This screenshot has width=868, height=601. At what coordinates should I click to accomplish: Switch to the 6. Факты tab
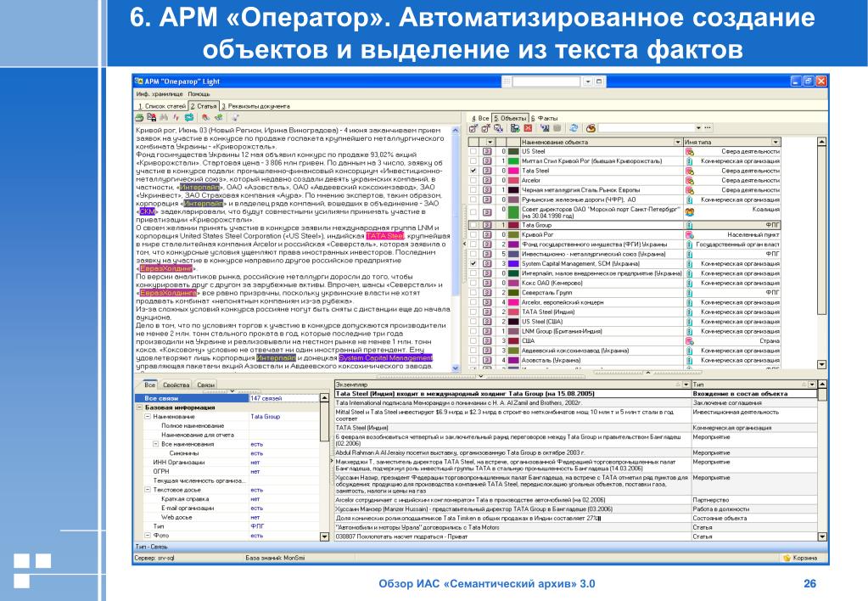pos(545,118)
